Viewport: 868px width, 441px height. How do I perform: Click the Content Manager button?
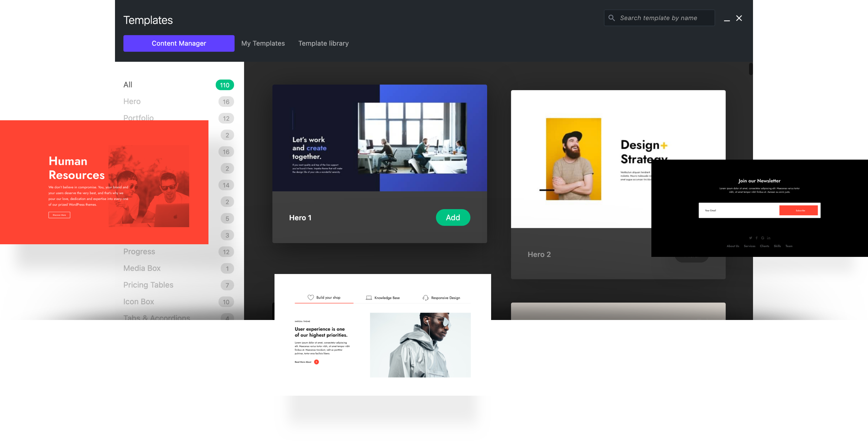[x=179, y=43]
